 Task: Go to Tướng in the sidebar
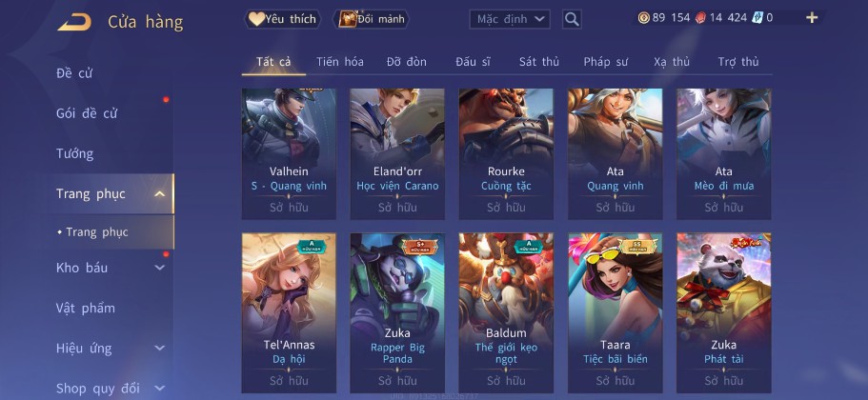[74, 153]
